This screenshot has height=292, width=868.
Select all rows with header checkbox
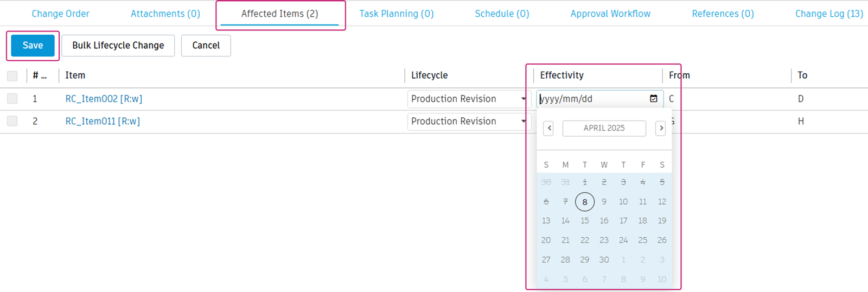(x=12, y=76)
